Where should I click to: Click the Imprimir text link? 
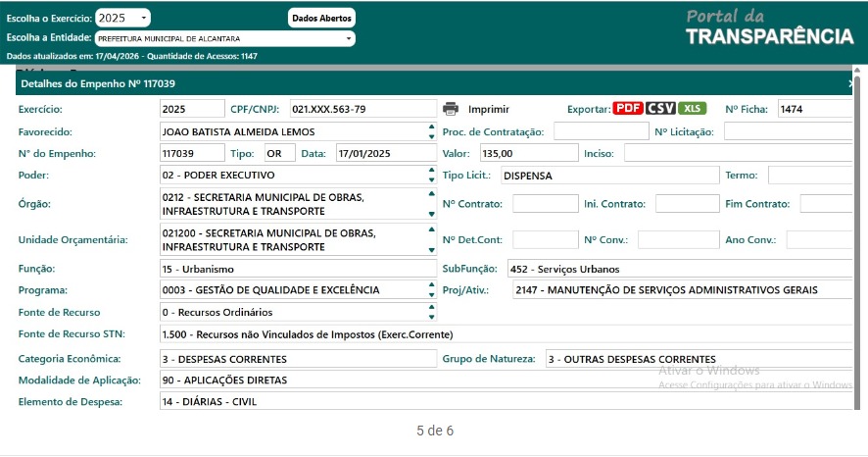489,109
